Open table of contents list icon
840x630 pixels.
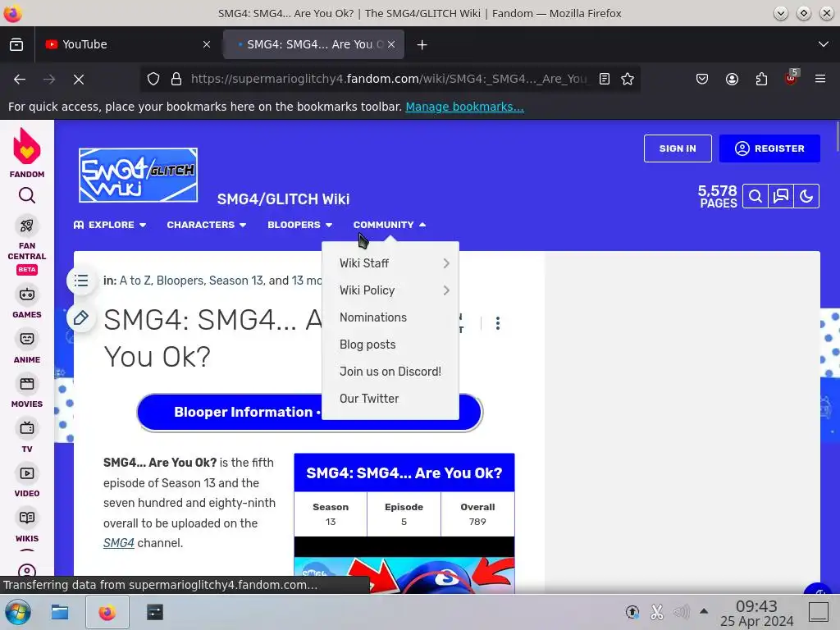pos(81,281)
